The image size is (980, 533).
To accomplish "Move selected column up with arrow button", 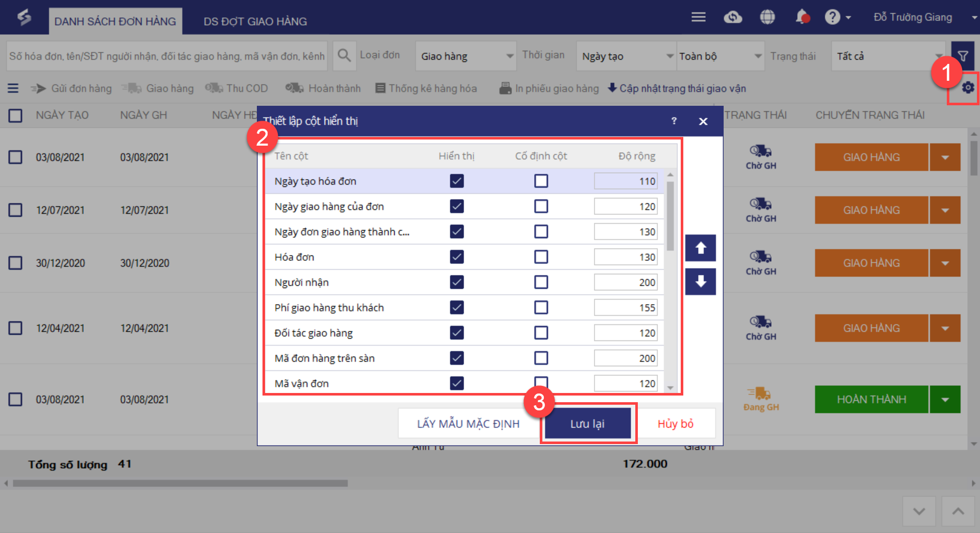I will coord(701,248).
